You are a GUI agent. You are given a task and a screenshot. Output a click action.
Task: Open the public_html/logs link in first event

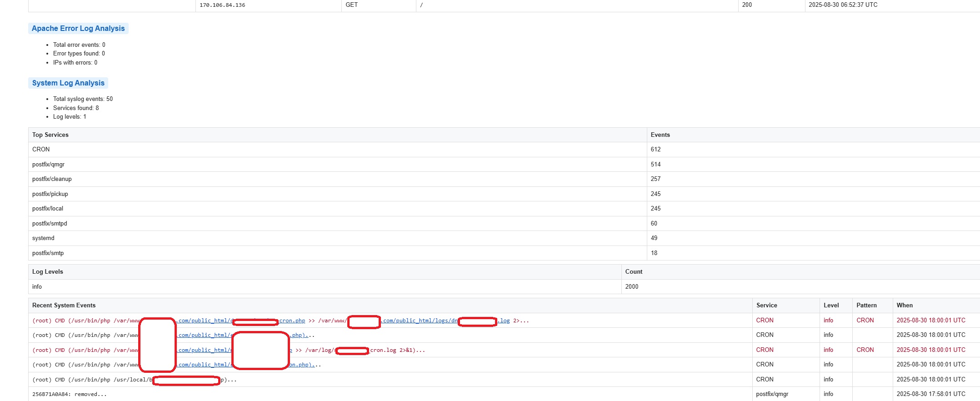tap(418, 321)
